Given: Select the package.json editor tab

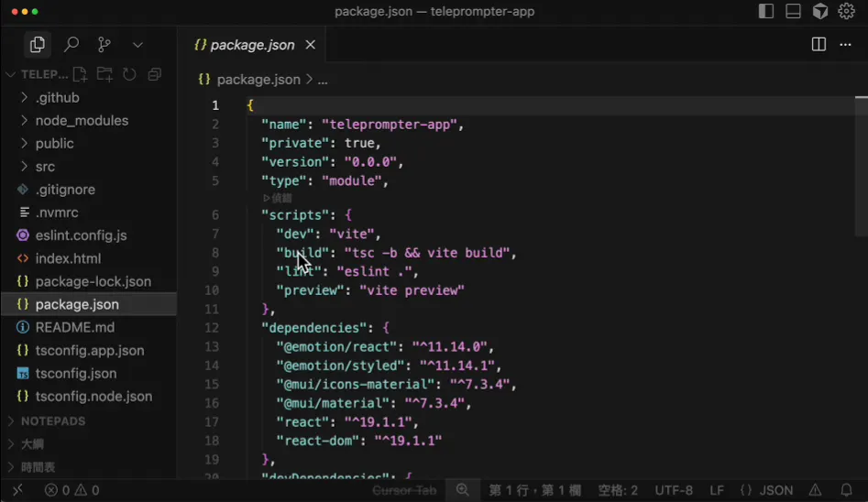Looking at the screenshot, I should (252, 45).
